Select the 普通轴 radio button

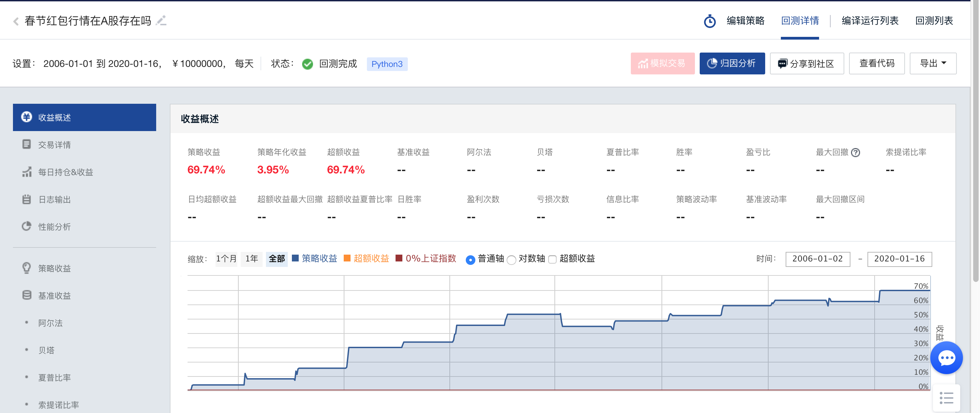(470, 260)
